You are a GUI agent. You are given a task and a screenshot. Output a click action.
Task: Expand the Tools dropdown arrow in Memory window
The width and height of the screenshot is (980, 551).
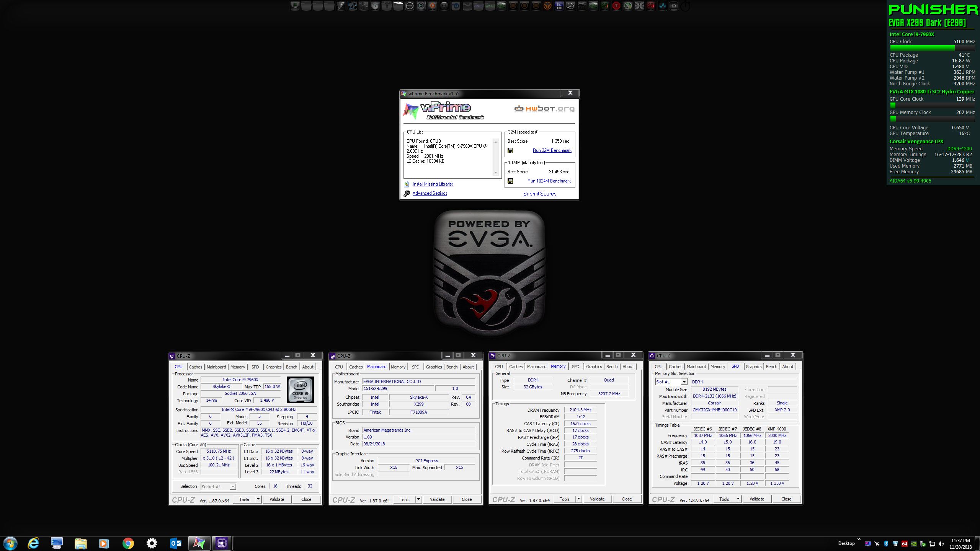578,499
